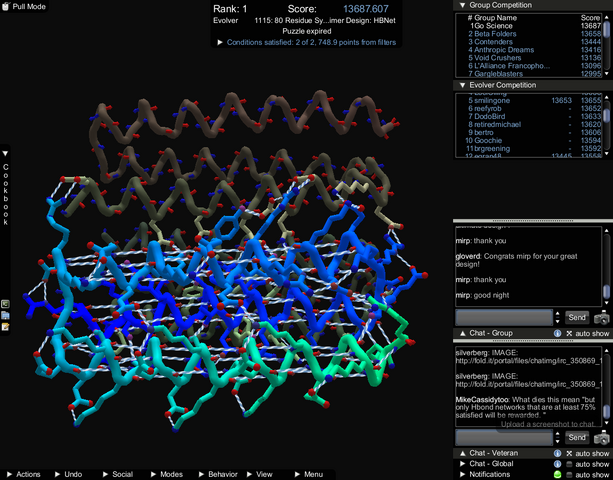613x480 pixels.
Task: Enable auto show for Notifications
Action: pos(588,475)
